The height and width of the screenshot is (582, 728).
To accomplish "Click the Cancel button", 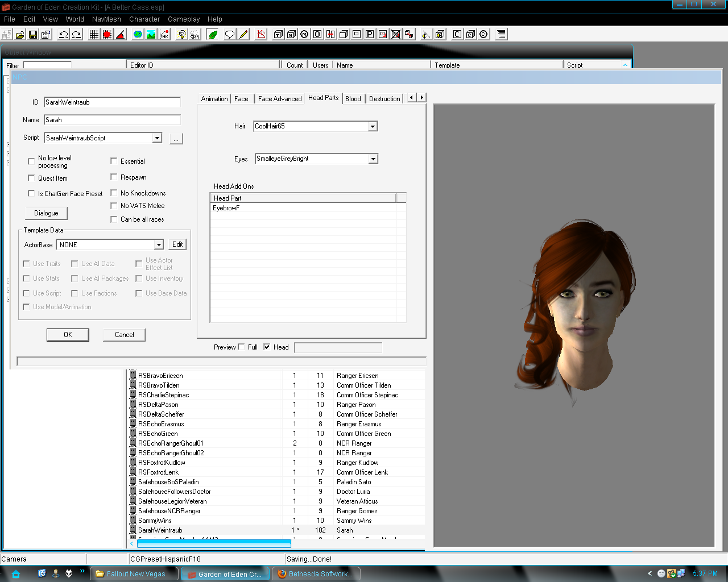I will pos(124,335).
